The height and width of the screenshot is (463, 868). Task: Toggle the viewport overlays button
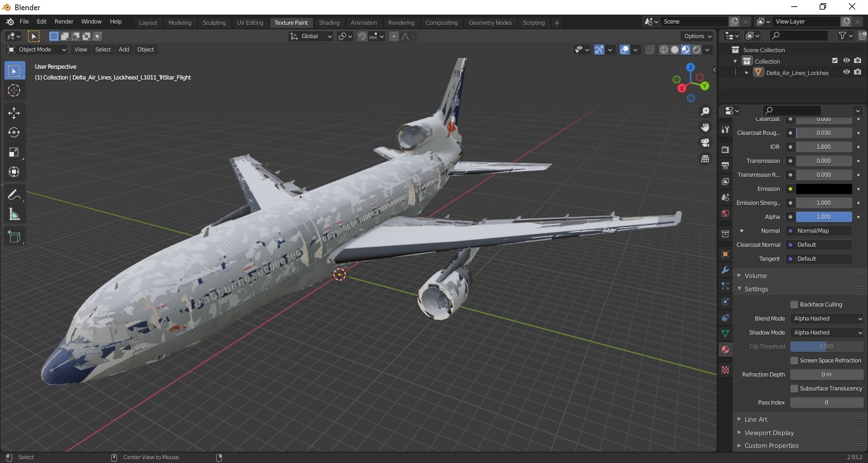tap(625, 50)
